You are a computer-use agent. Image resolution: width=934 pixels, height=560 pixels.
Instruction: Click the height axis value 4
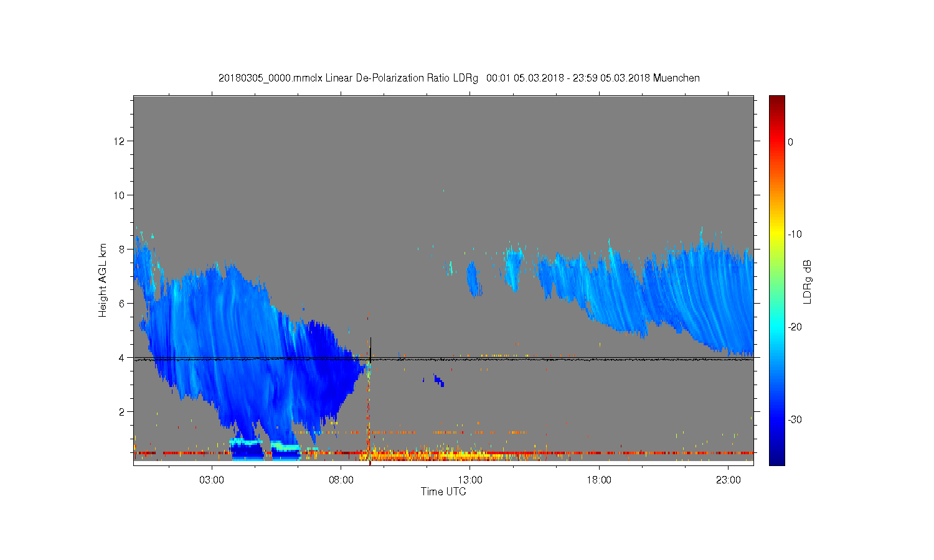(x=122, y=358)
